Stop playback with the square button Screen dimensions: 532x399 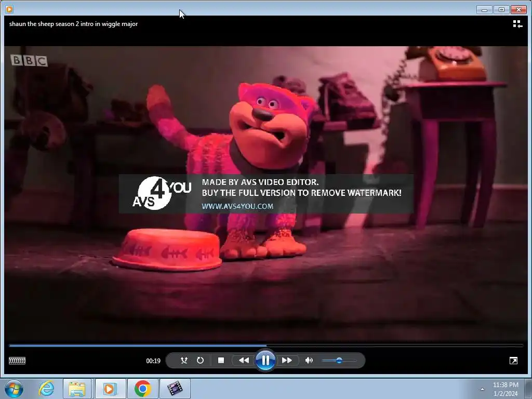coord(221,361)
